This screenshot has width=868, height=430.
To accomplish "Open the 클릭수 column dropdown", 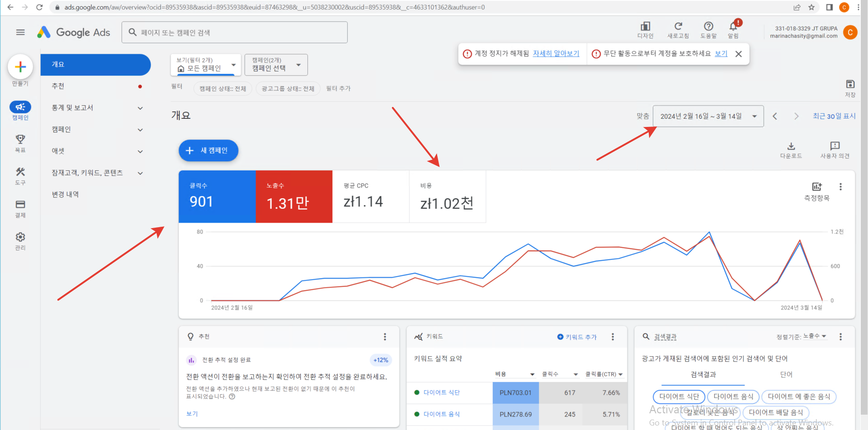I will coord(561,374).
